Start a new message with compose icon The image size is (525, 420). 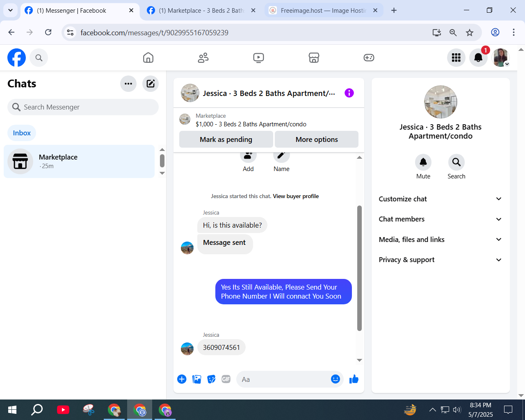(151, 84)
